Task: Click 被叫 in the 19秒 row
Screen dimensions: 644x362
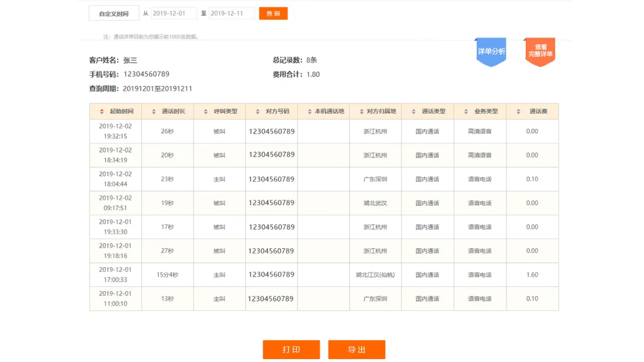Action: [219, 203]
